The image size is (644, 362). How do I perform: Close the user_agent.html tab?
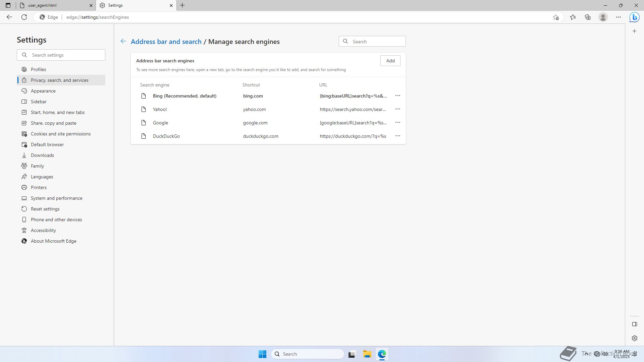(91, 5)
